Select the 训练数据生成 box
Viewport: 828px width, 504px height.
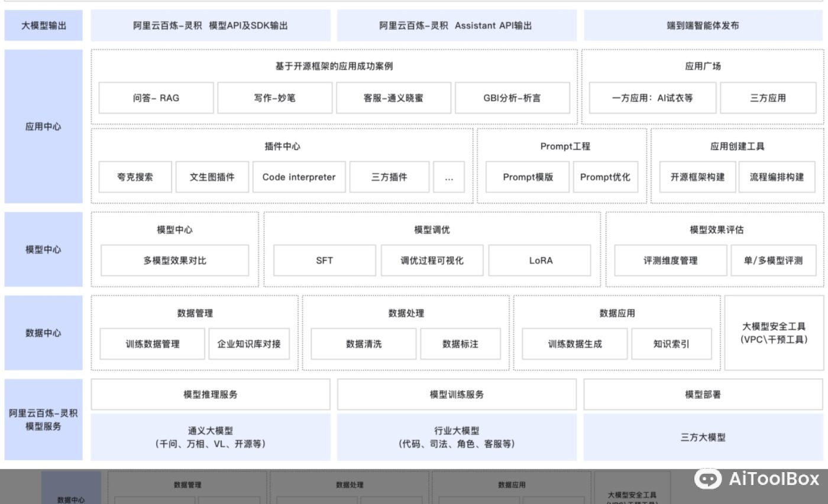tap(575, 344)
